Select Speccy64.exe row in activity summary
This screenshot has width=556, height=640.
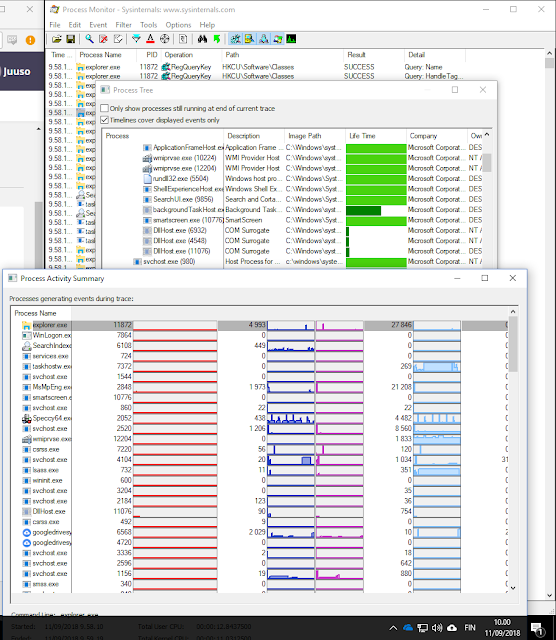coord(260,418)
